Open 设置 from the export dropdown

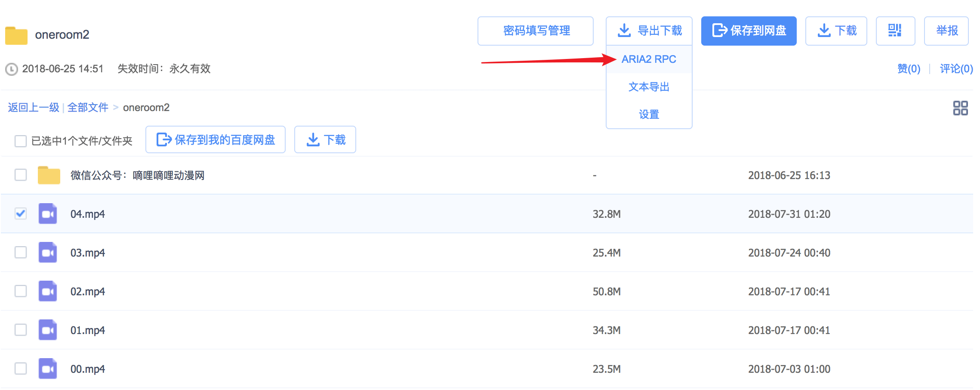[649, 115]
